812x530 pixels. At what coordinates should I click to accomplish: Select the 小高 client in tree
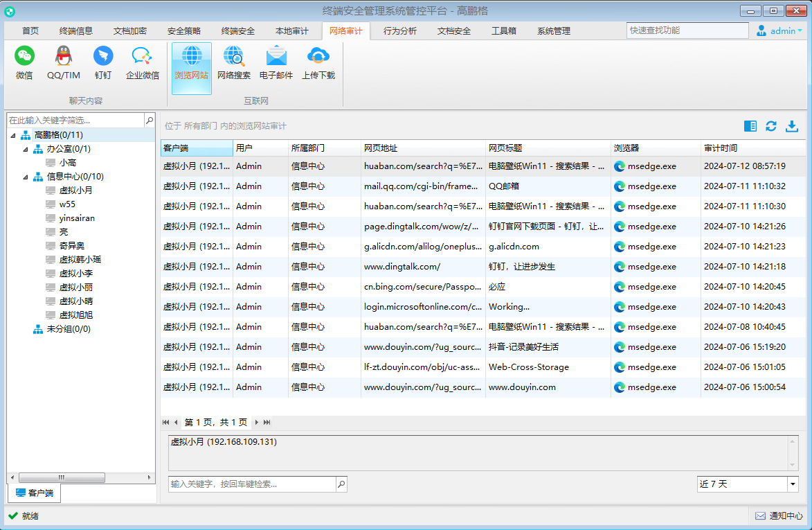pos(67,163)
